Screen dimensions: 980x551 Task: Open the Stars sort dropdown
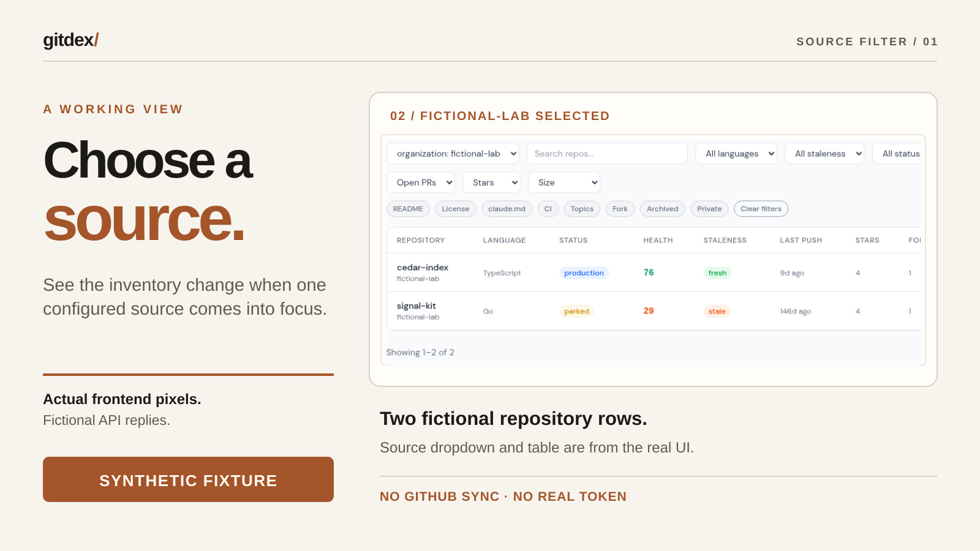[x=491, y=182]
